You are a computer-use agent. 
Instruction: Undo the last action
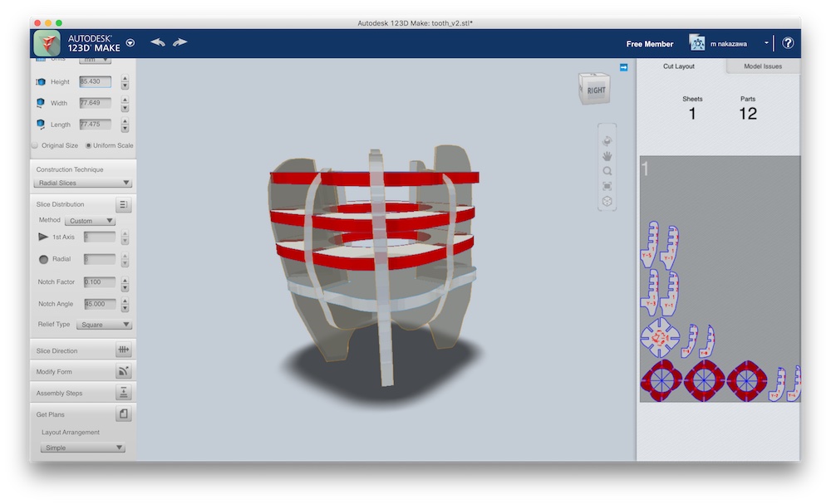(157, 42)
